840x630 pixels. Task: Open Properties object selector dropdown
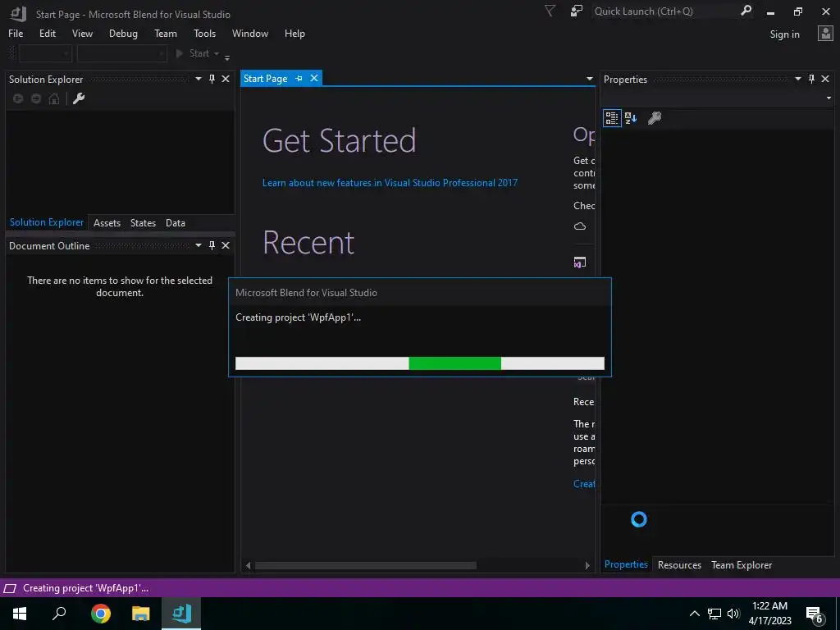[829, 98]
